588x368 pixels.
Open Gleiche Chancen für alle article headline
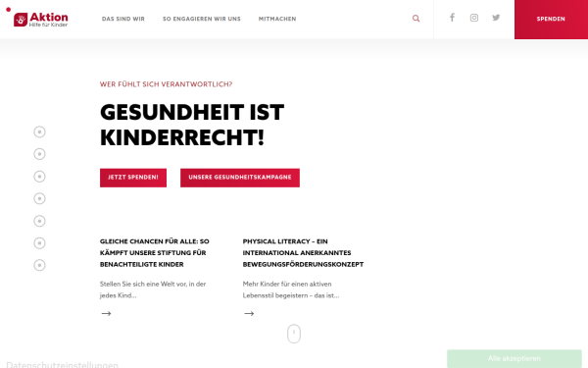[x=155, y=253]
